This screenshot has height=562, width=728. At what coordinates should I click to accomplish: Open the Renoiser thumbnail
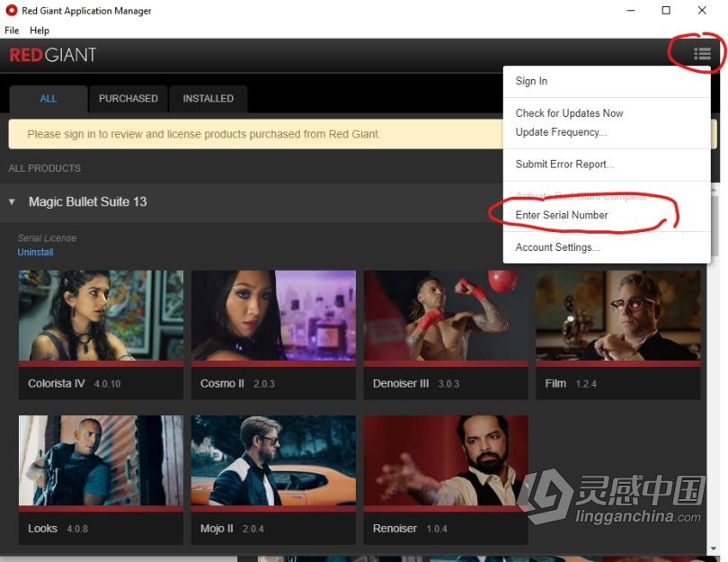446,460
